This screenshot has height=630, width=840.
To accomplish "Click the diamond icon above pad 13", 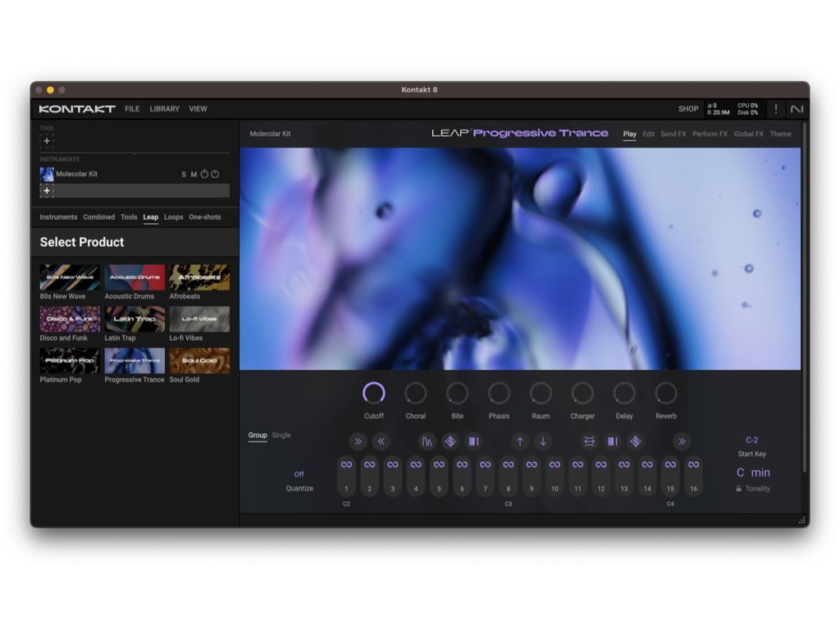I will 636,441.
